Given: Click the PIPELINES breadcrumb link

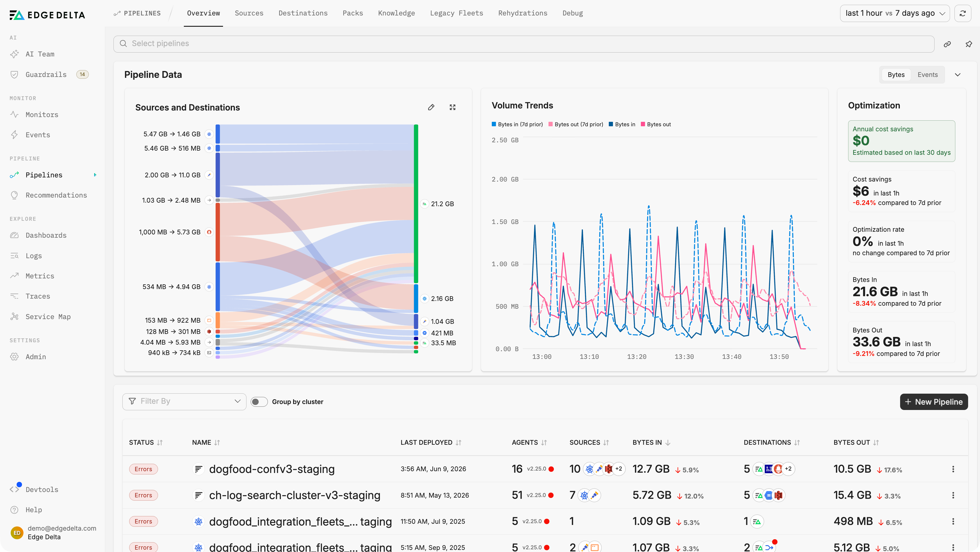Looking at the screenshot, I should click(x=137, y=13).
